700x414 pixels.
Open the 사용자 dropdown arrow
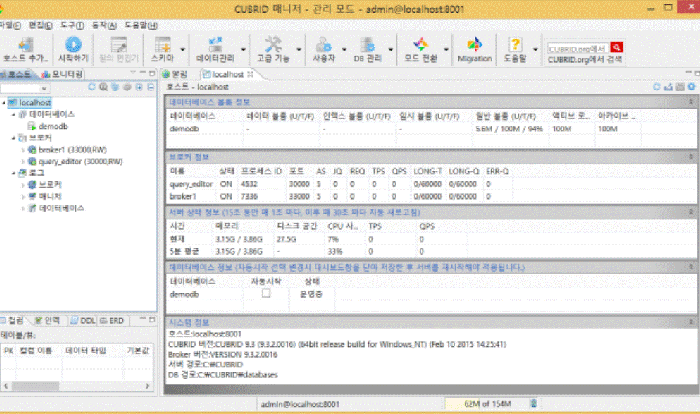[344, 50]
